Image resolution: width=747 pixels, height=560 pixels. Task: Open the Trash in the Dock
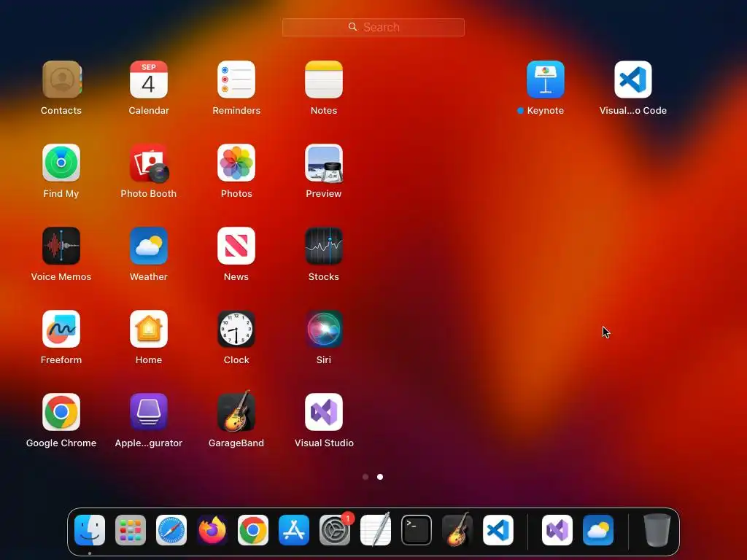(657, 530)
